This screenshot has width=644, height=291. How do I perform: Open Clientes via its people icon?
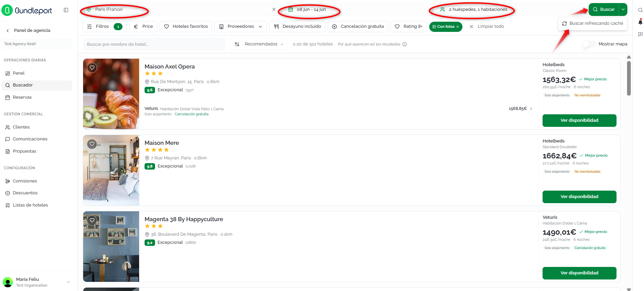8,127
